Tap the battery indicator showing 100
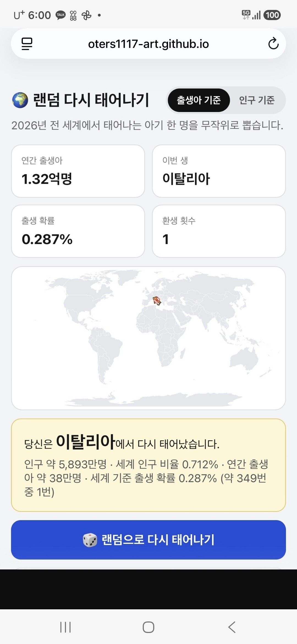This screenshot has height=644, width=297. click(272, 15)
